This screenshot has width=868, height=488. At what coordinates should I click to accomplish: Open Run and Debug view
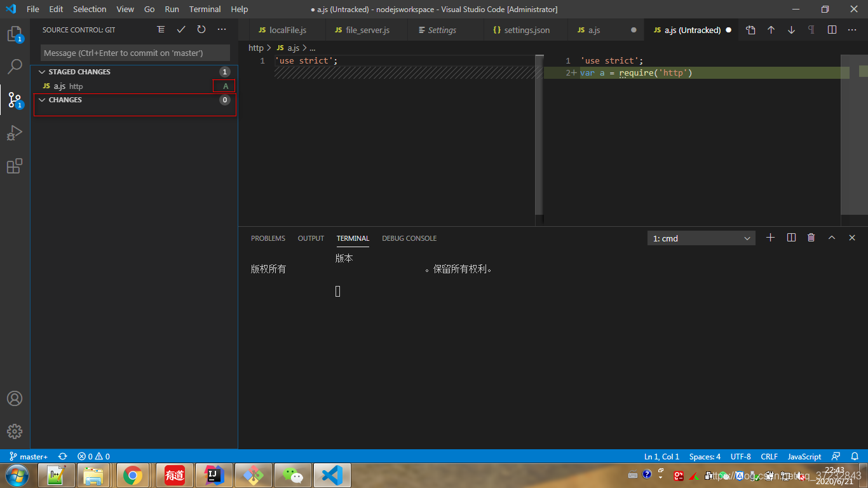15,133
